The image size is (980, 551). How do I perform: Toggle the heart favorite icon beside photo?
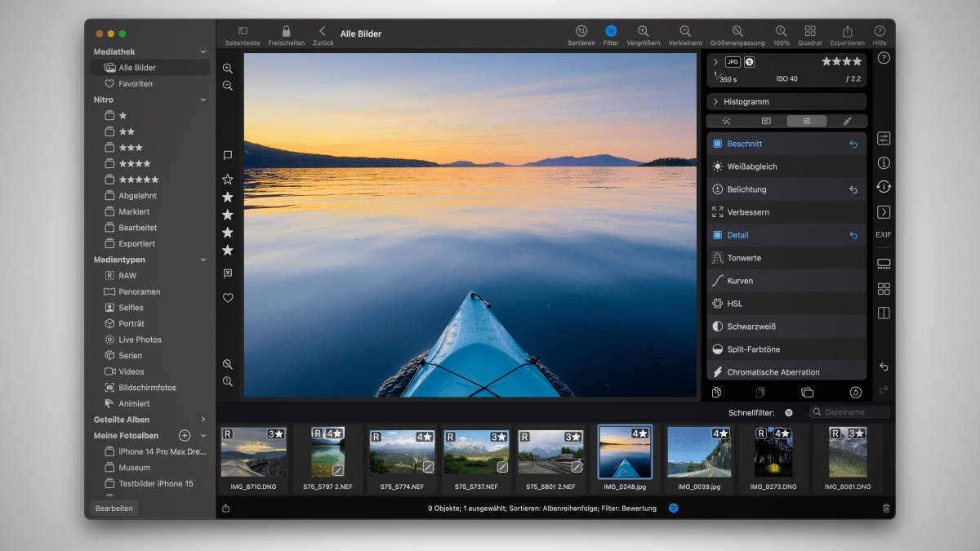pos(228,298)
